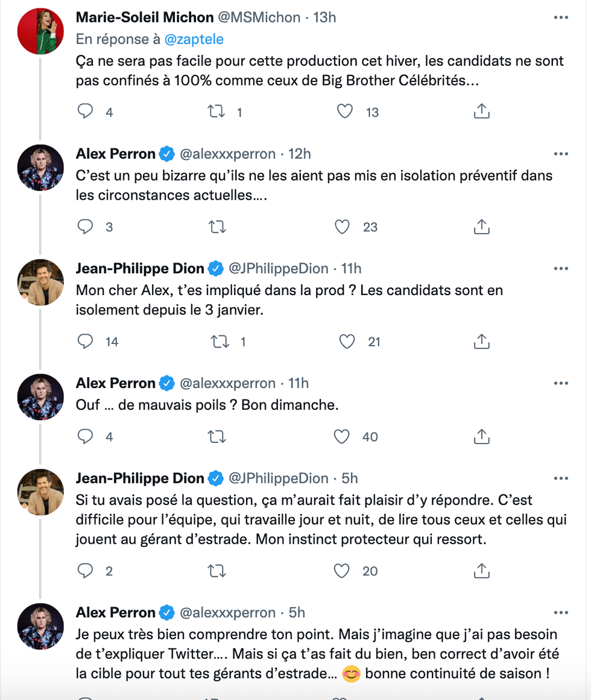This screenshot has width=591, height=700.
Task: Open more options on Alex Perron's 12h tweet
Action: pyautogui.click(x=561, y=154)
